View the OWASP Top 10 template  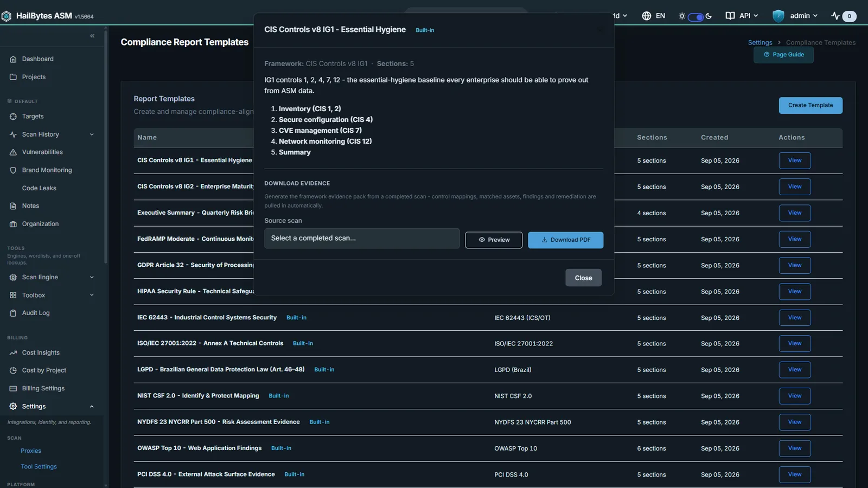795,448
